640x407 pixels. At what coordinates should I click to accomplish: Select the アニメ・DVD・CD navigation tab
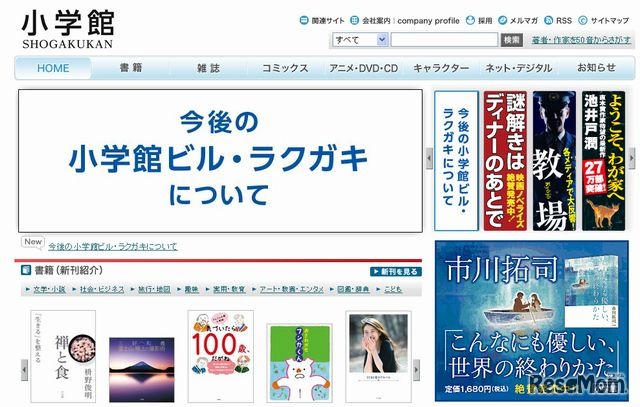coord(363,68)
